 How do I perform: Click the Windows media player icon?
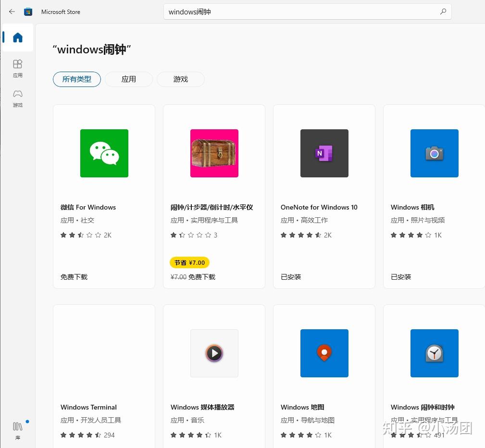coord(214,353)
